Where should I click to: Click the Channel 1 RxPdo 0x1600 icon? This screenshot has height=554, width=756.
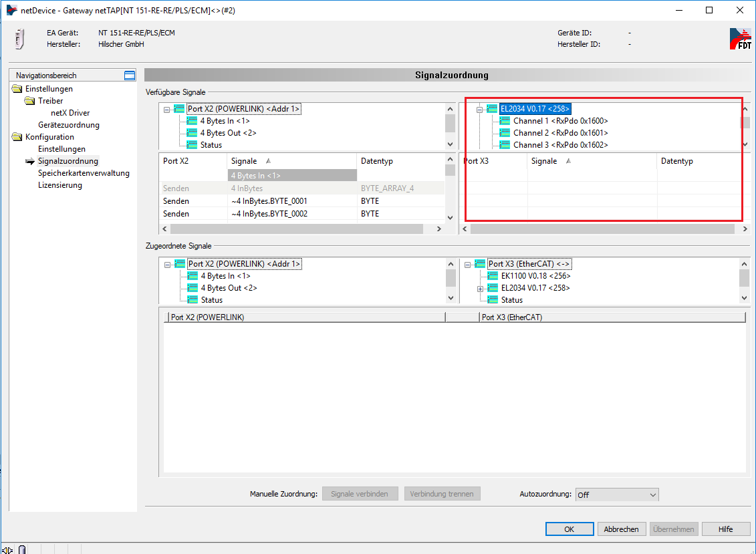(505, 121)
